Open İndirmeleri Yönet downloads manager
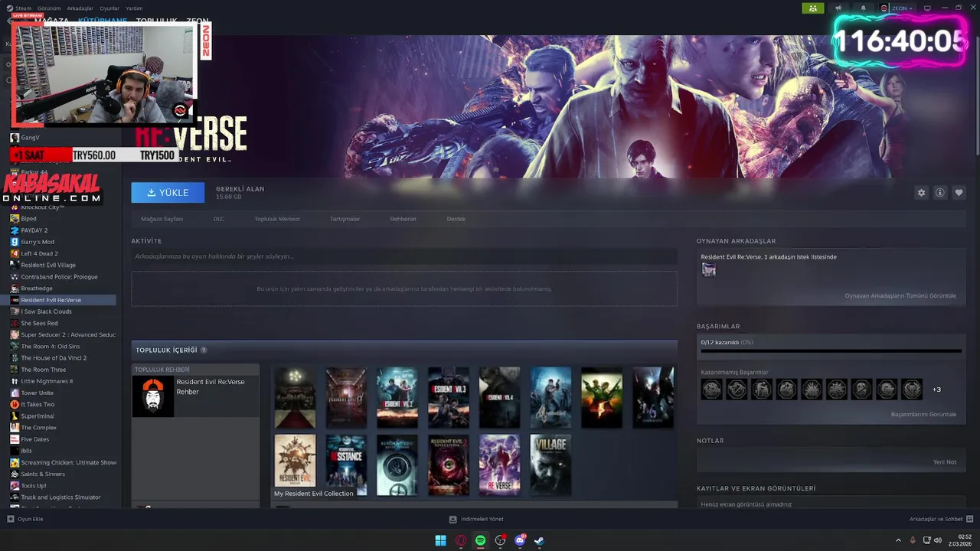980x551 pixels. (476, 519)
